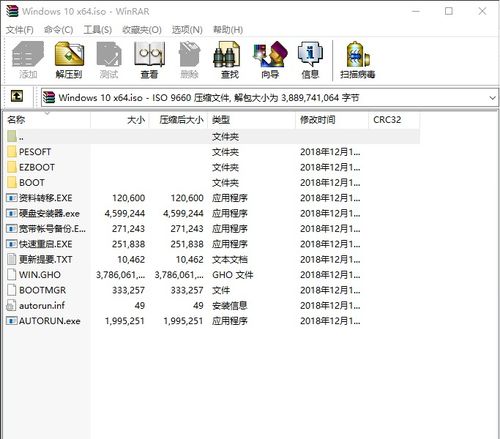The width and height of the screenshot is (500, 439).
Task: Click the 宽带帐号备份 file icon
Action: pos(12,228)
